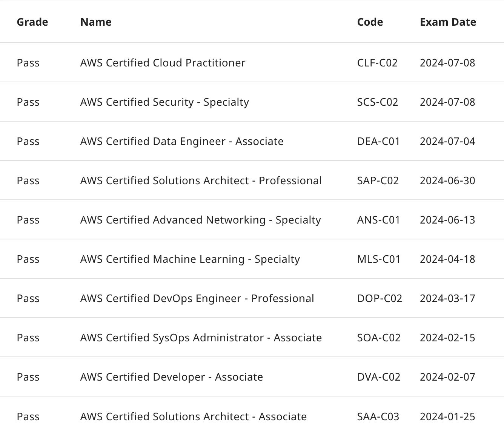Select AWS Certified Security - Specialty cell
This screenshot has height=435, width=504.
tap(165, 102)
